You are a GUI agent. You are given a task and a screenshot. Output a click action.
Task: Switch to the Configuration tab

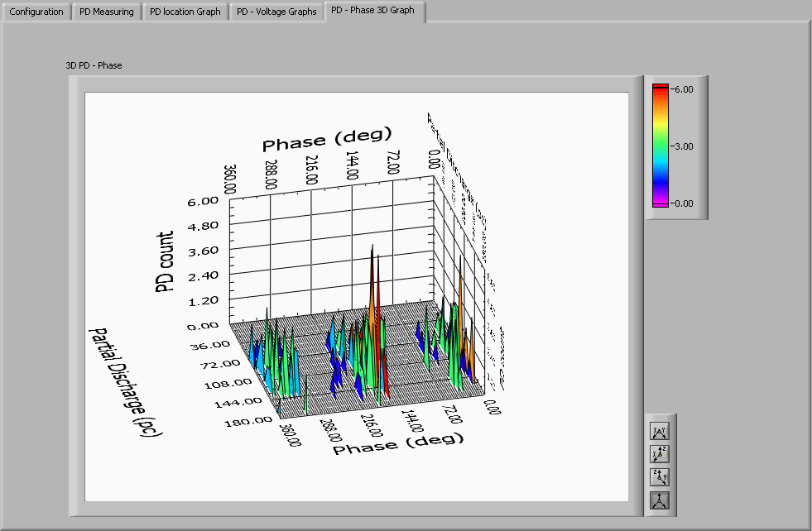point(36,12)
